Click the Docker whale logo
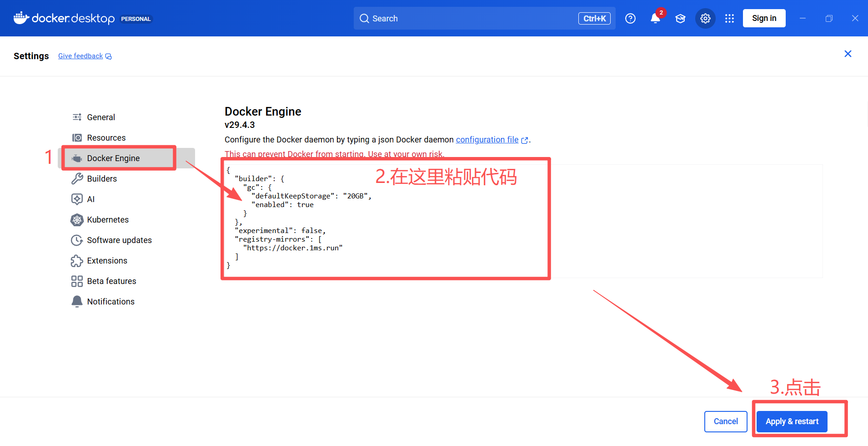The height and width of the screenshot is (446, 868). point(21,18)
